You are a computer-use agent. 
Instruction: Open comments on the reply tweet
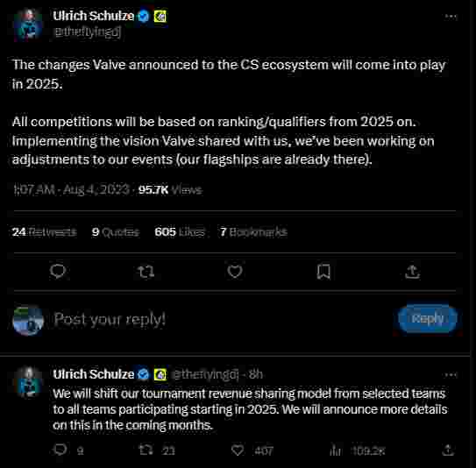pyautogui.click(x=60, y=450)
